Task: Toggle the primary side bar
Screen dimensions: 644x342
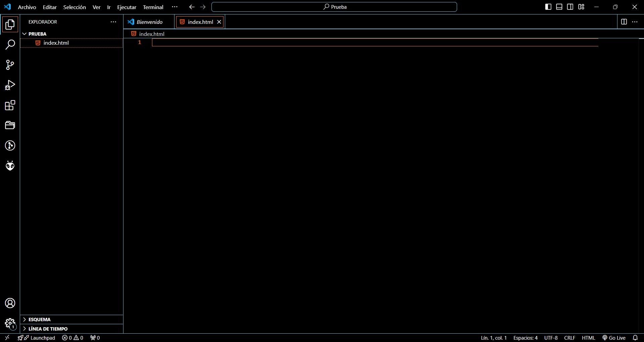Action: (x=548, y=7)
